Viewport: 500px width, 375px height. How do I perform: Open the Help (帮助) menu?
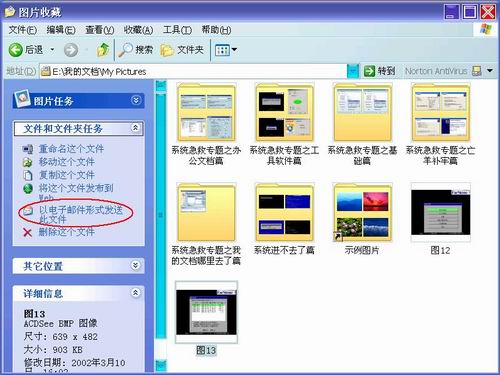pyautogui.click(x=216, y=30)
